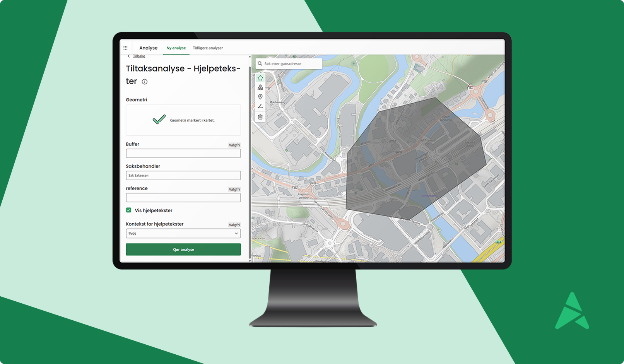Click into the reference input field
The height and width of the screenshot is (364, 624).
(x=183, y=198)
